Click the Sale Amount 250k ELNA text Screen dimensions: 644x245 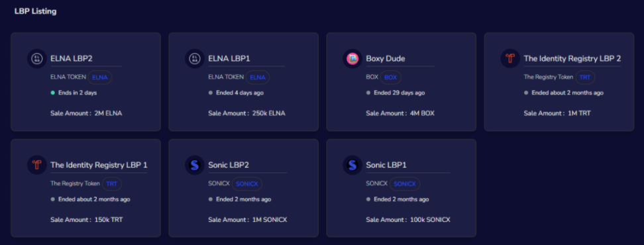[x=246, y=113]
